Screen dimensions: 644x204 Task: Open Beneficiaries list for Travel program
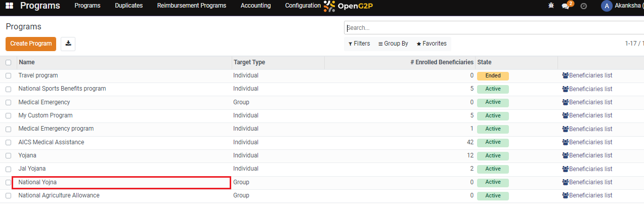[x=587, y=75]
